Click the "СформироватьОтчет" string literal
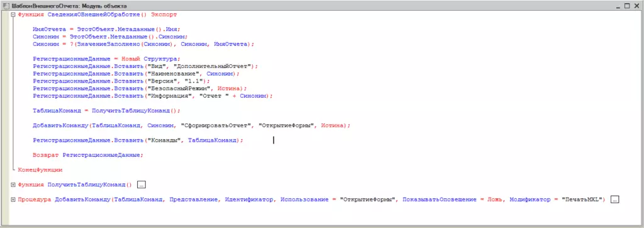Screen dimensions: 644x228 (216, 125)
